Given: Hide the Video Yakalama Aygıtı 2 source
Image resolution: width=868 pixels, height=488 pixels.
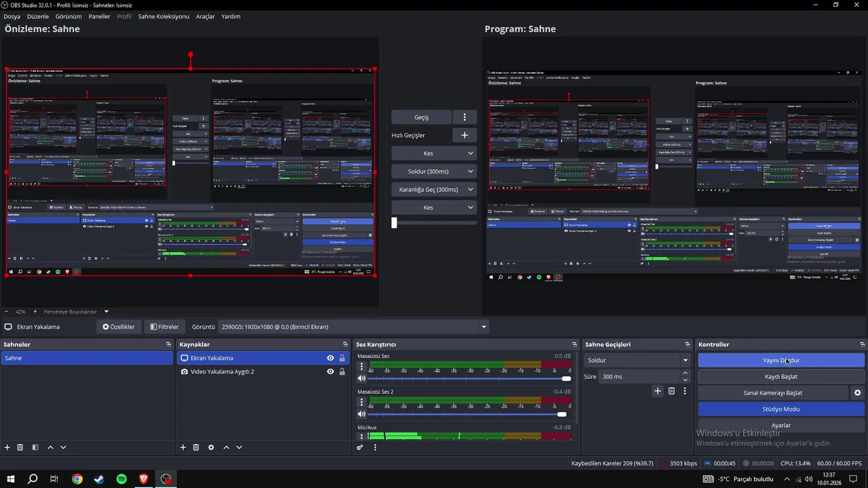Looking at the screenshot, I should tap(330, 372).
